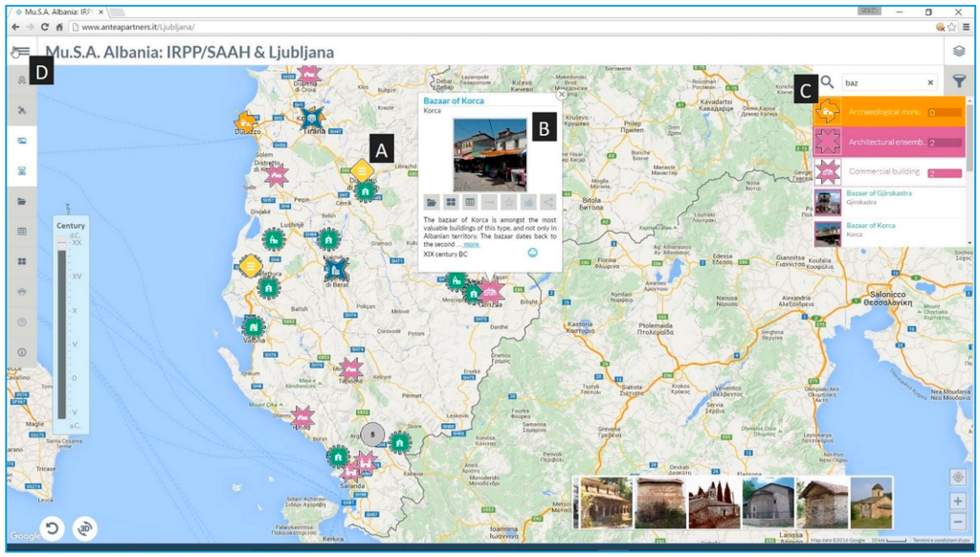Click the filter funnel icon
980x557 pixels.
pos(959,82)
